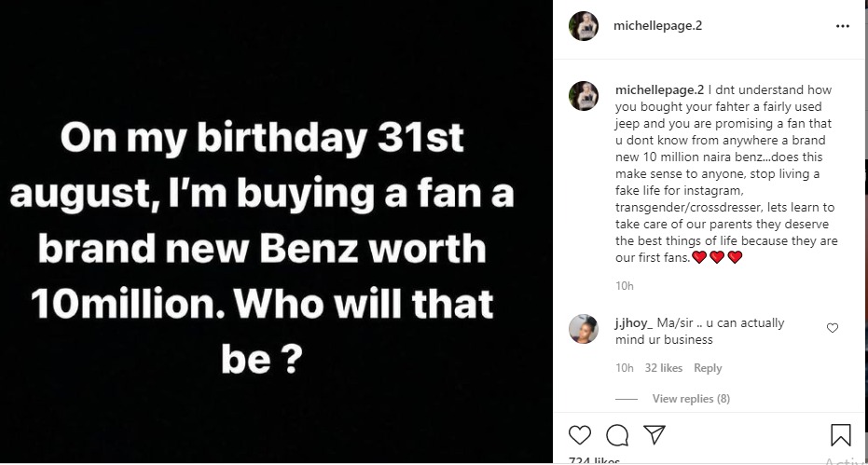
Task: Open comment bubble icon below post
Action: 616,435
